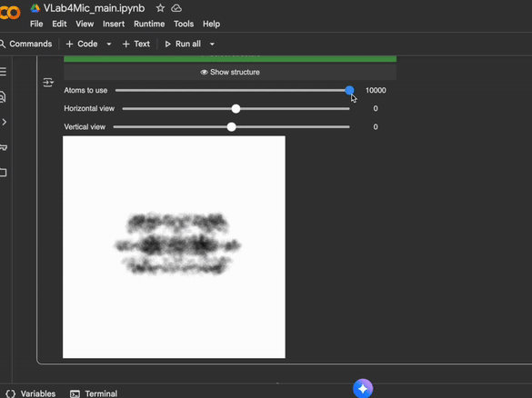This screenshot has width=532, height=398.
Task: Open the Tools menu
Action: tap(184, 24)
